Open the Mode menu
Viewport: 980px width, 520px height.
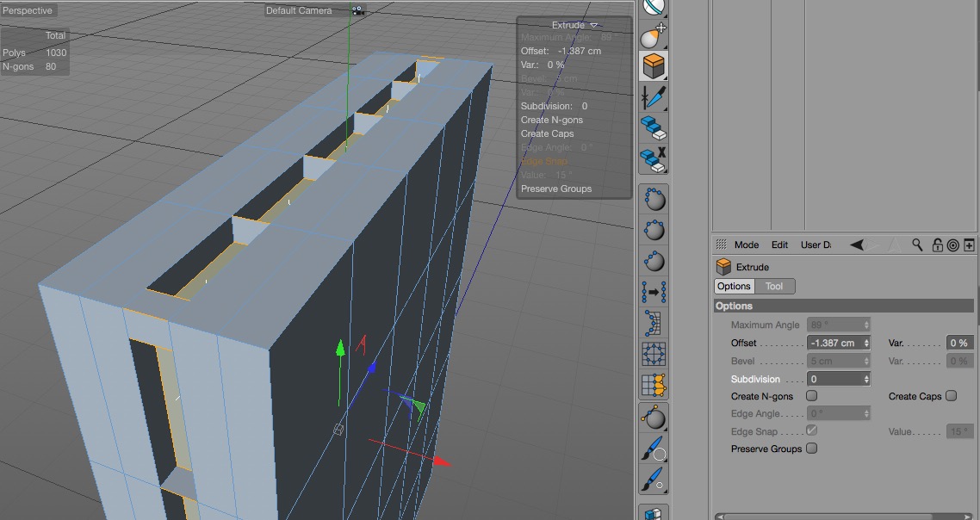[747, 245]
